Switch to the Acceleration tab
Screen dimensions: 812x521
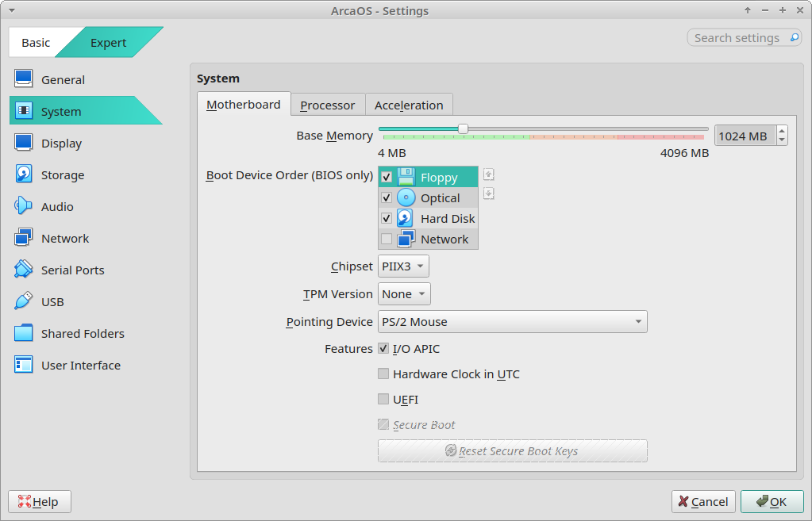point(409,105)
